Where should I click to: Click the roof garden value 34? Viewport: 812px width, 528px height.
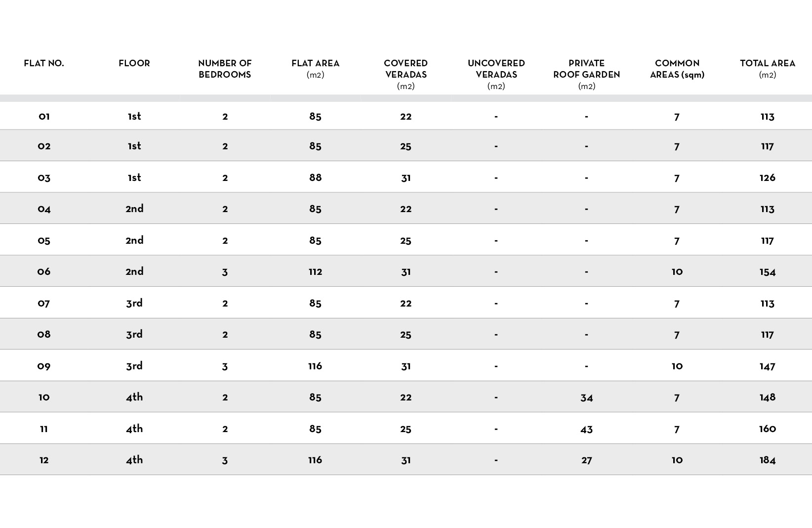click(586, 397)
